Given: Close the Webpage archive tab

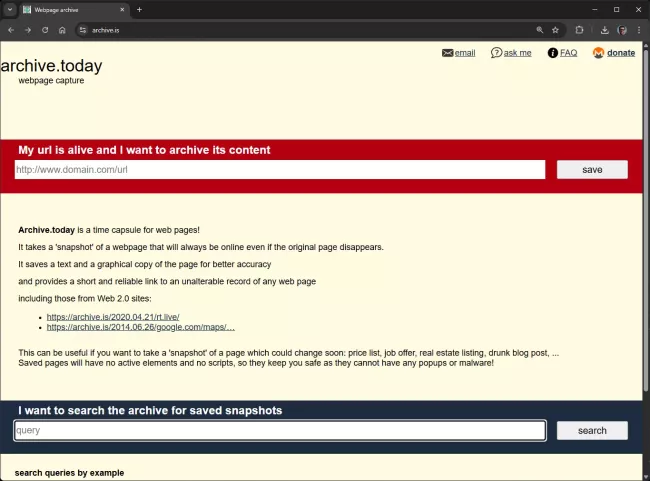Looking at the screenshot, I should 122,9.
